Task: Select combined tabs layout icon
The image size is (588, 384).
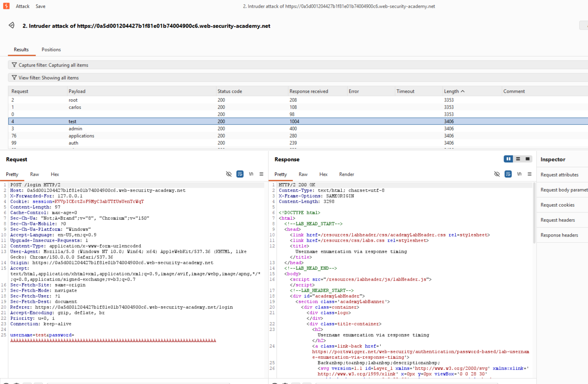Action: (x=528, y=159)
